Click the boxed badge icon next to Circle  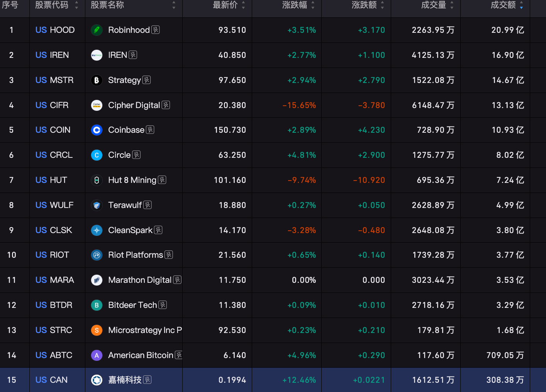136,155
